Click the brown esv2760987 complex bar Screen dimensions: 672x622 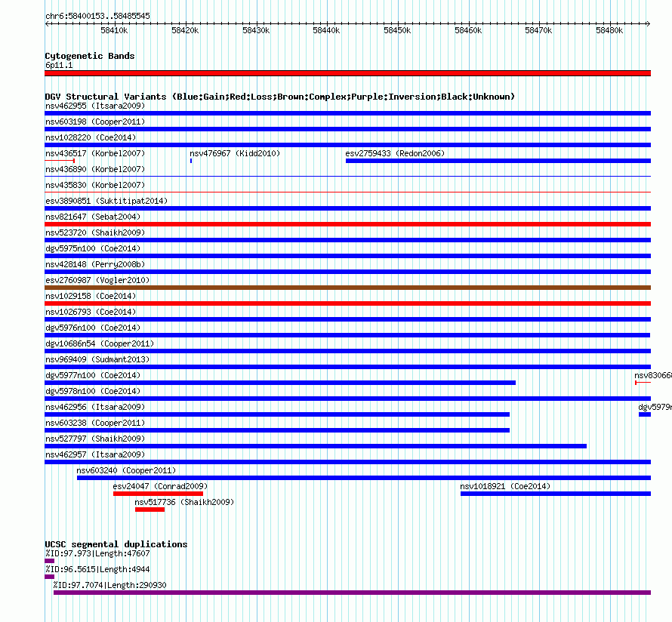(x=348, y=288)
